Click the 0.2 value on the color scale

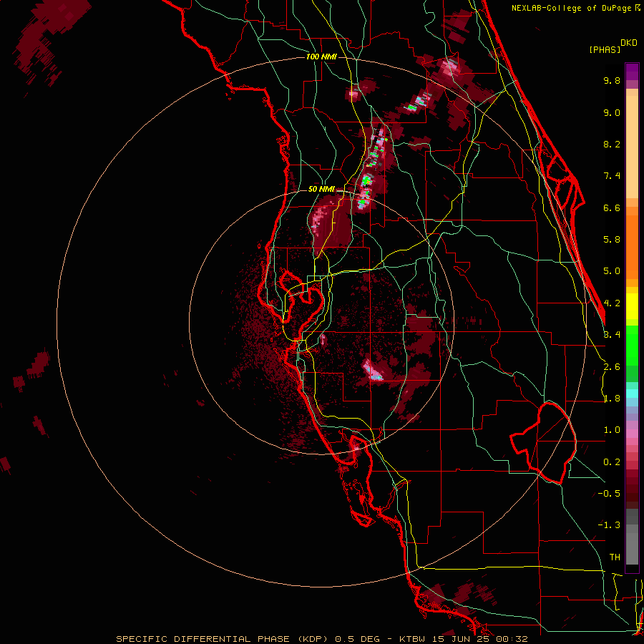click(612, 462)
